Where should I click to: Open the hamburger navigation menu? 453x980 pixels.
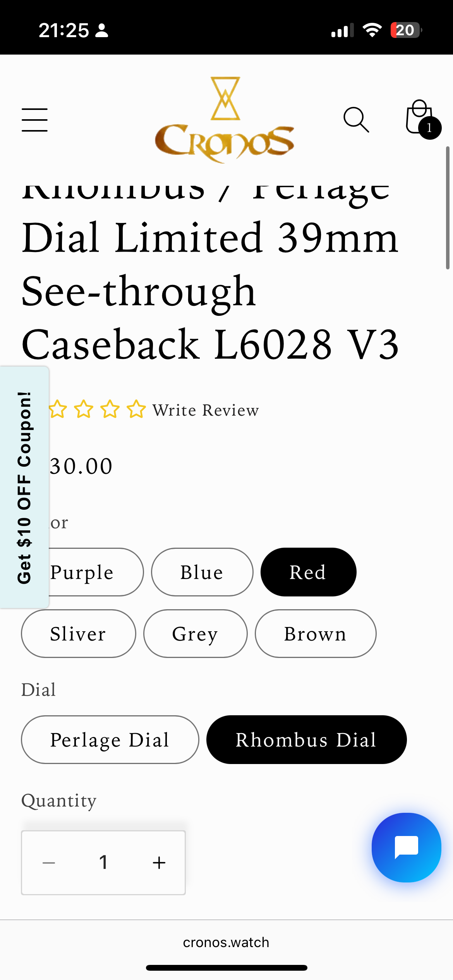click(34, 120)
